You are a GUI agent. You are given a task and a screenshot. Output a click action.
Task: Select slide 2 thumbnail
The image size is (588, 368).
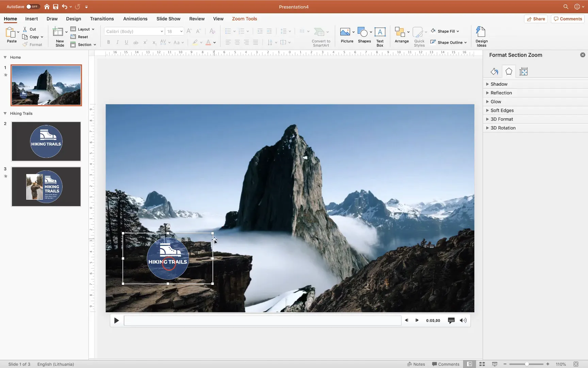coord(46,141)
